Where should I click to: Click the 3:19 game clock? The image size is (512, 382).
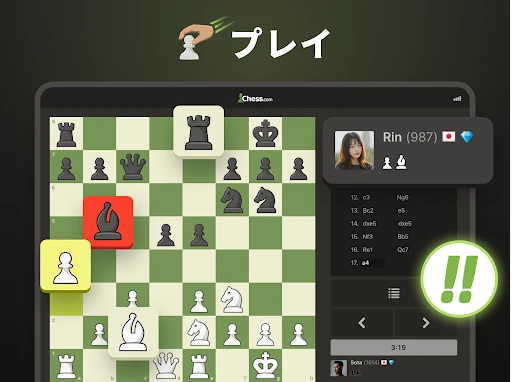point(394,348)
